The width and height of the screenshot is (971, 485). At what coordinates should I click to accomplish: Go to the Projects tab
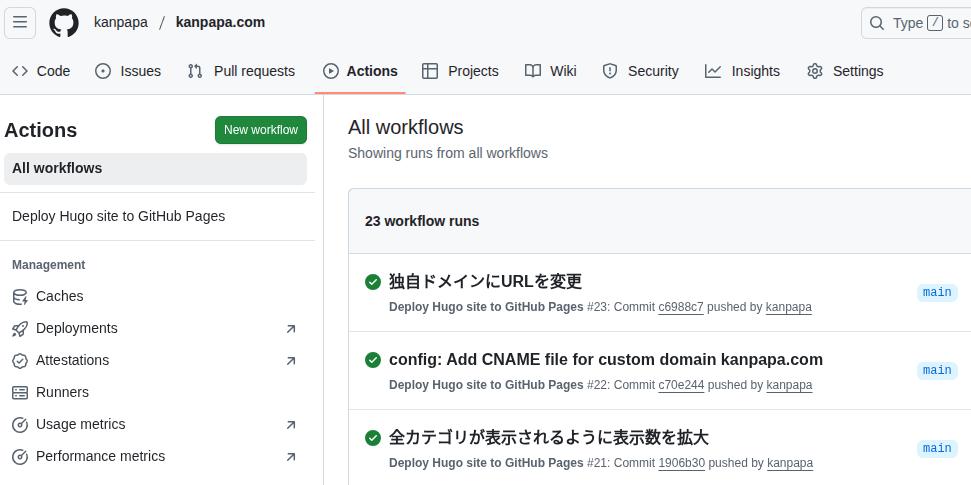tap(460, 71)
